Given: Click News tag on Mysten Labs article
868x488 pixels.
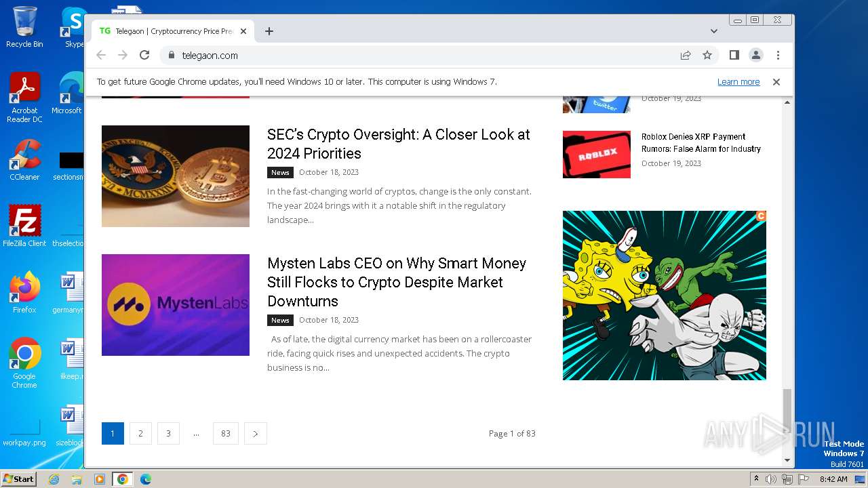Looking at the screenshot, I should point(280,320).
